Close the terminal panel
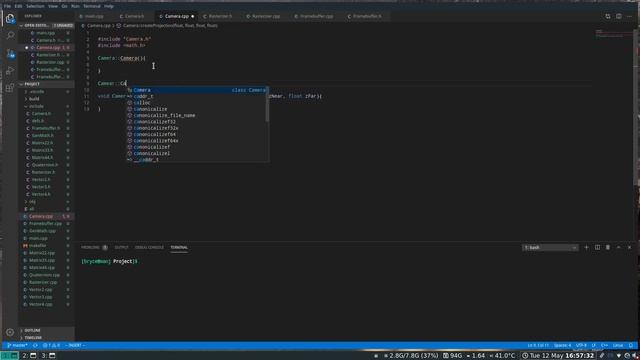 (x=629, y=247)
